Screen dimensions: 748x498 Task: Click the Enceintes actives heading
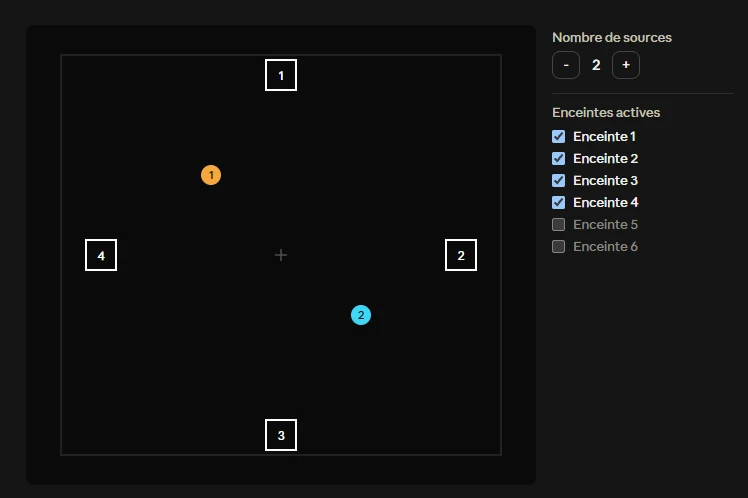[606, 112]
